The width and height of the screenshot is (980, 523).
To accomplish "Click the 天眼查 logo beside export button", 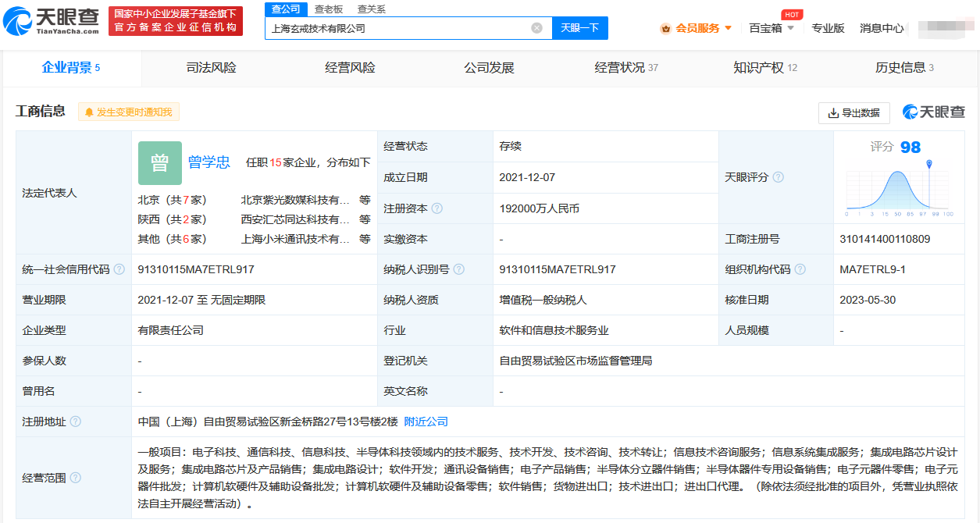I will [x=934, y=112].
